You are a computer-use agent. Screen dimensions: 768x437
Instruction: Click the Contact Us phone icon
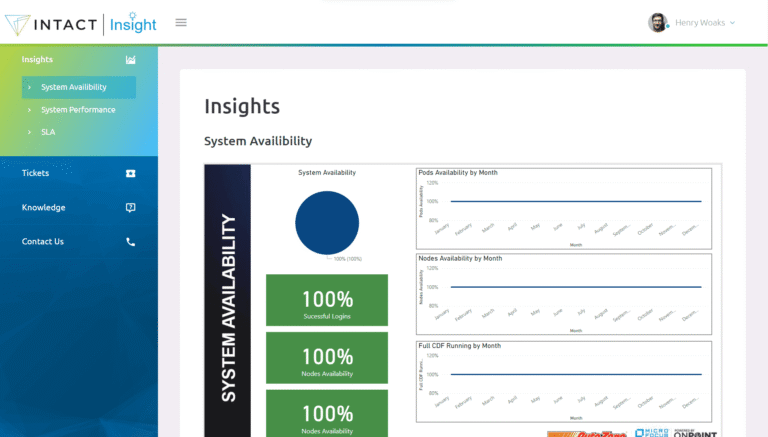tap(130, 242)
